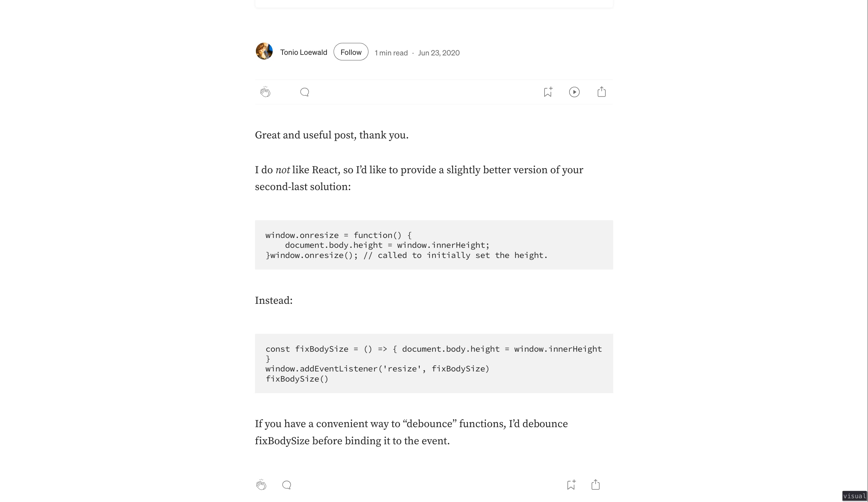Click the 'Instead:' text line
This screenshot has height=502, width=868.
274,300
